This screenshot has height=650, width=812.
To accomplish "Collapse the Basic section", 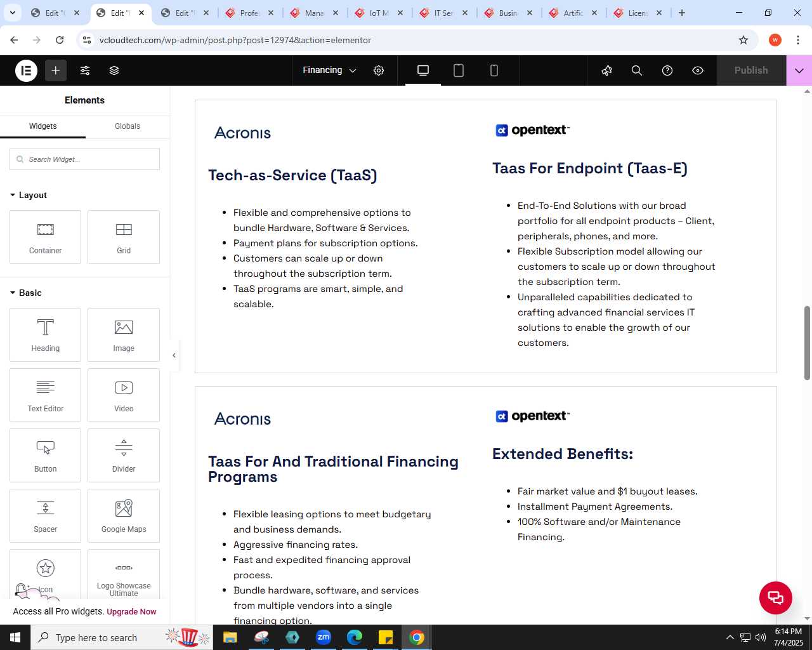I will pyautogui.click(x=26, y=293).
